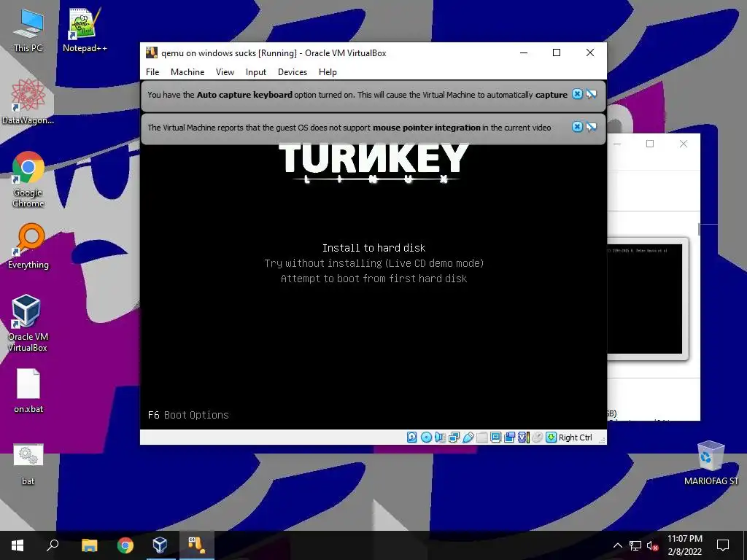Open the Action Center notifications icon

point(723,545)
